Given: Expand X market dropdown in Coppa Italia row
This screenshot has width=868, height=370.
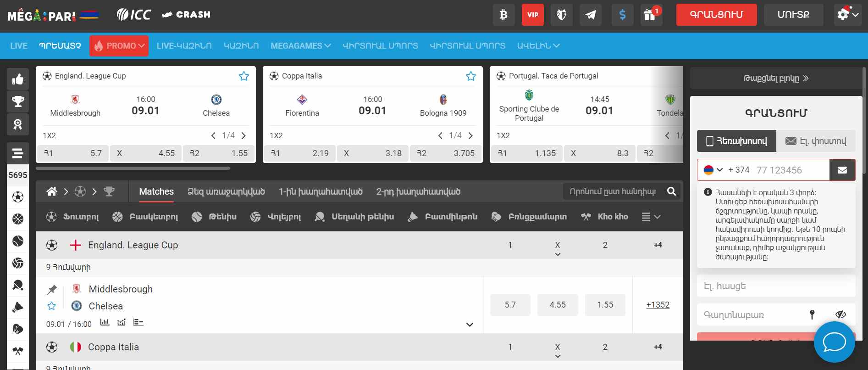Looking at the screenshot, I should (558, 356).
